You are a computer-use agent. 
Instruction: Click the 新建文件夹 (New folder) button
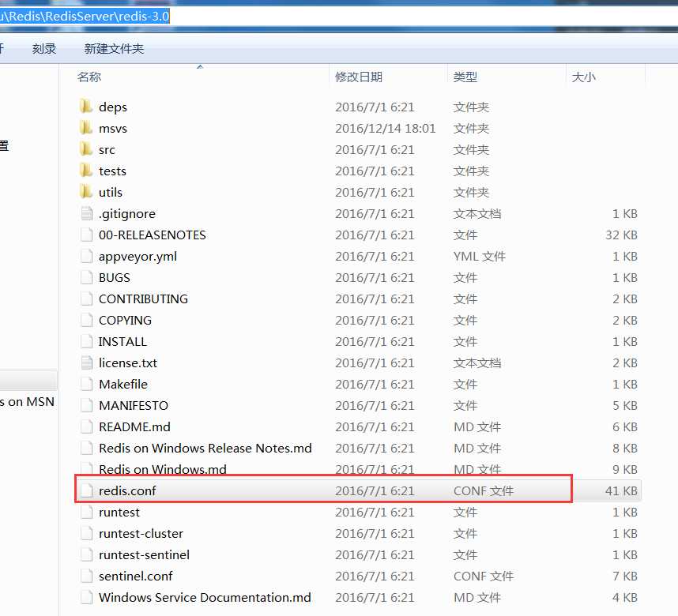[x=114, y=48]
